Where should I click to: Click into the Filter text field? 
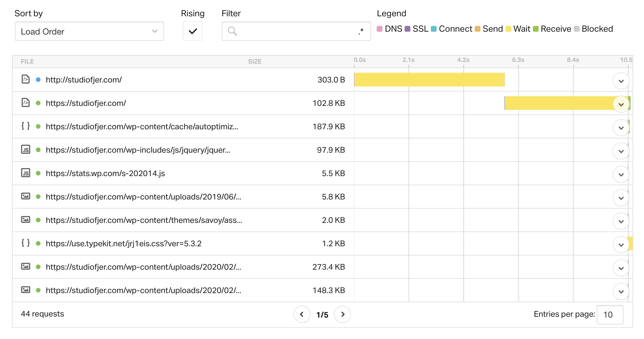point(296,31)
